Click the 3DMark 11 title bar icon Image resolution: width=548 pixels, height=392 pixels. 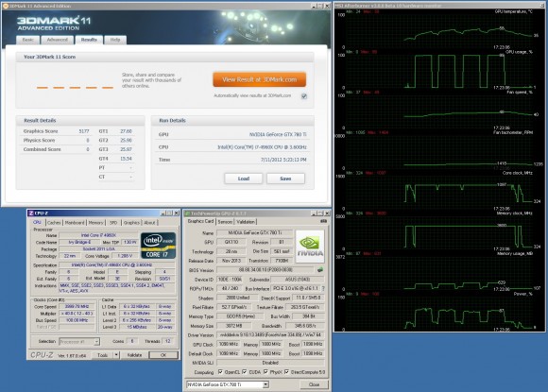pyautogui.click(x=5, y=6)
